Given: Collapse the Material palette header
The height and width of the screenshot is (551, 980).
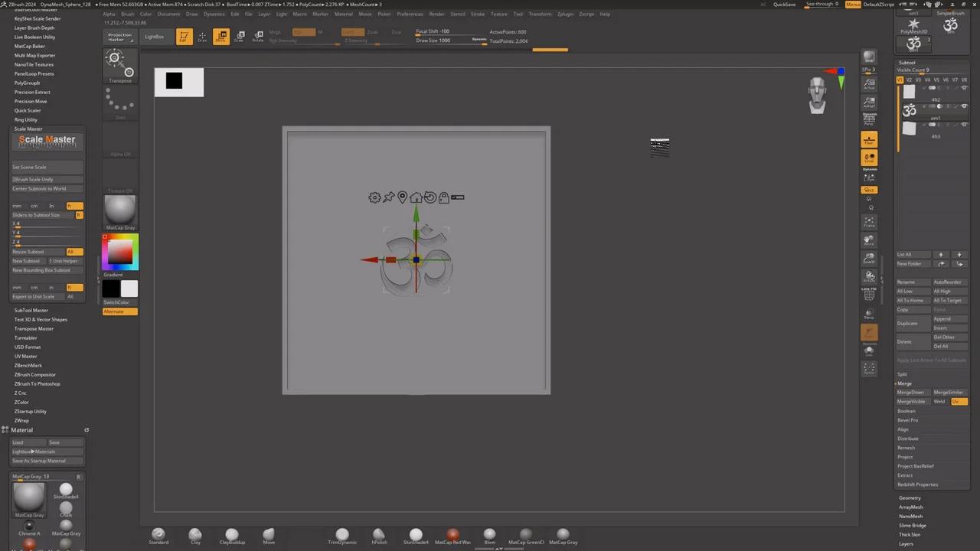Looking at the screenshot, I should (22, 430).
